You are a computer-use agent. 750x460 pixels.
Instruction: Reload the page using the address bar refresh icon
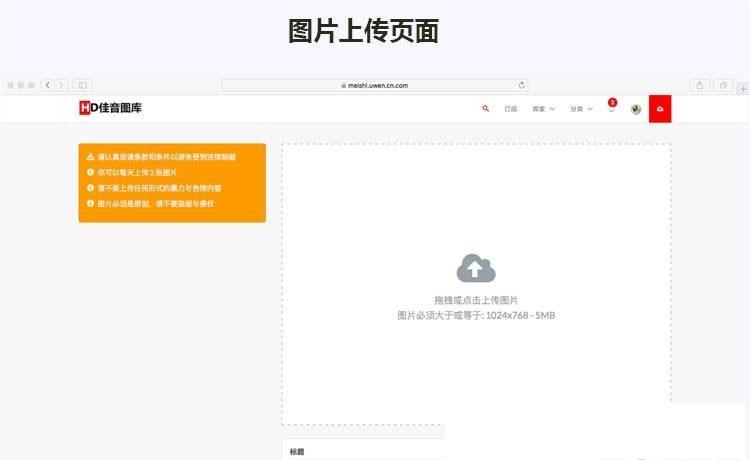click(521, 86)
